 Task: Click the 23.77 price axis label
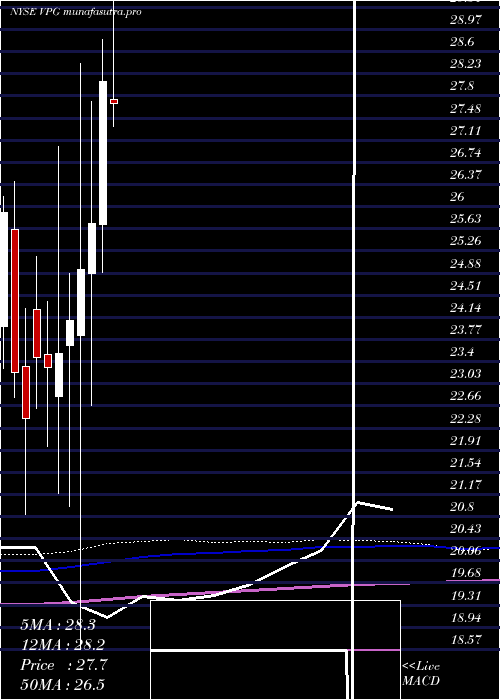click(465, 329)
